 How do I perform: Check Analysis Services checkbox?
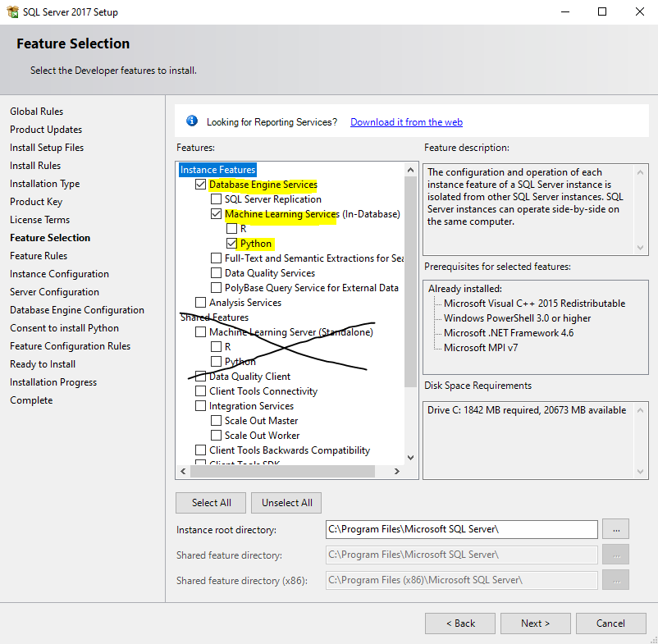tap(200, 303)
